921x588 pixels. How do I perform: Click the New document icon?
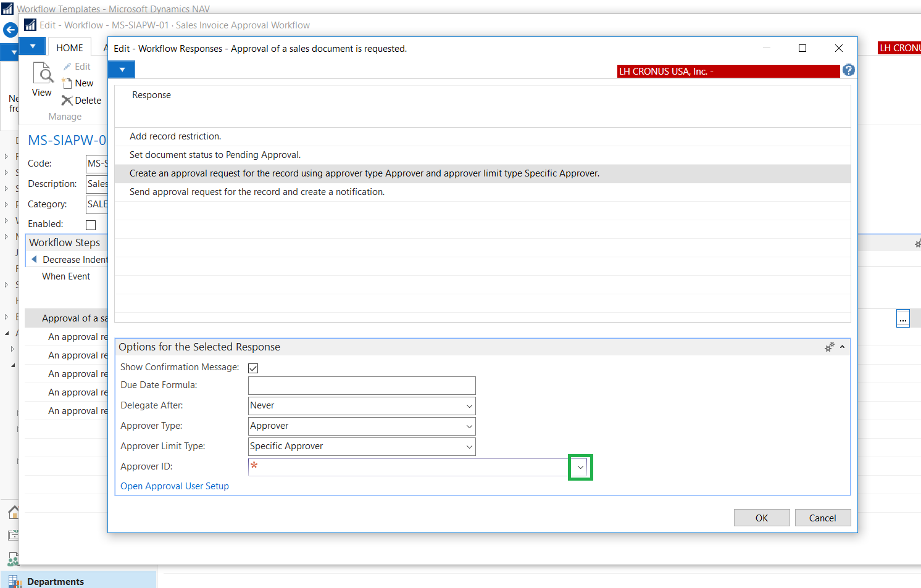67,83
